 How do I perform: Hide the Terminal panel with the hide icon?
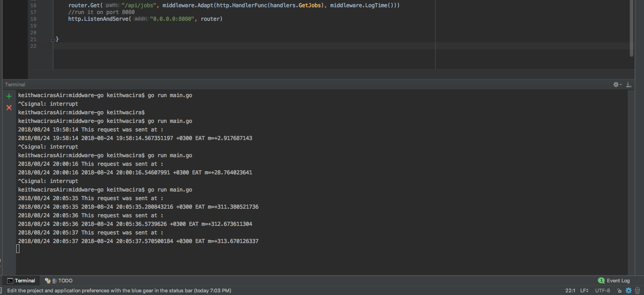(628, 84)
